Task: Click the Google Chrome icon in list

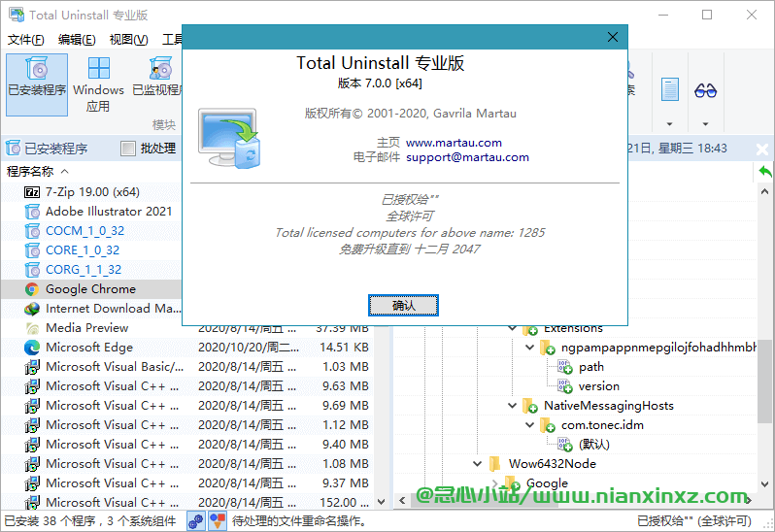Action: pyautogui.click(x=32, y=289)
